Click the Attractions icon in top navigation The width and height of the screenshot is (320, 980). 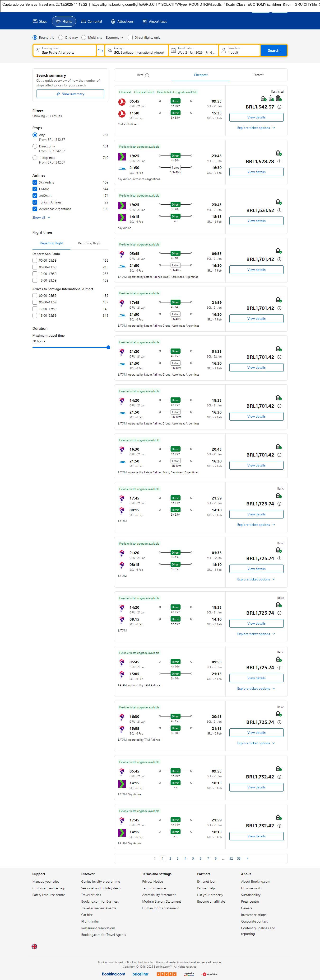point(113,22)
